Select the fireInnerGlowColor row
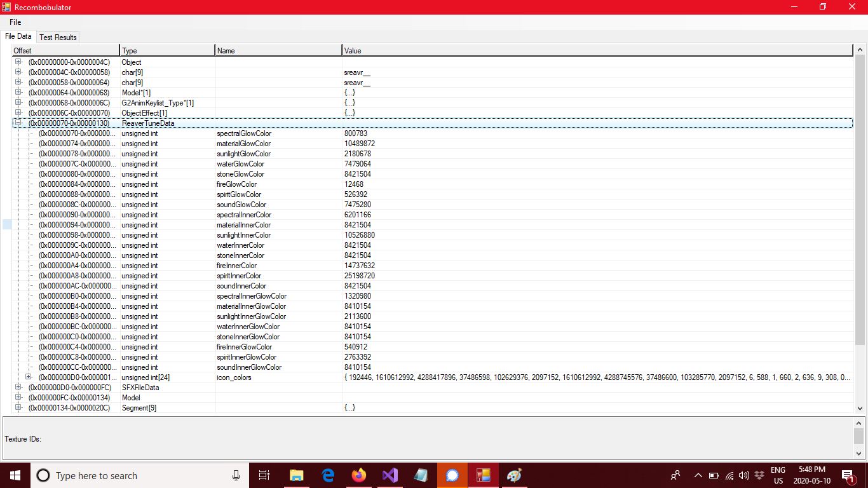The image size is (868, 488). coord(432,347)
